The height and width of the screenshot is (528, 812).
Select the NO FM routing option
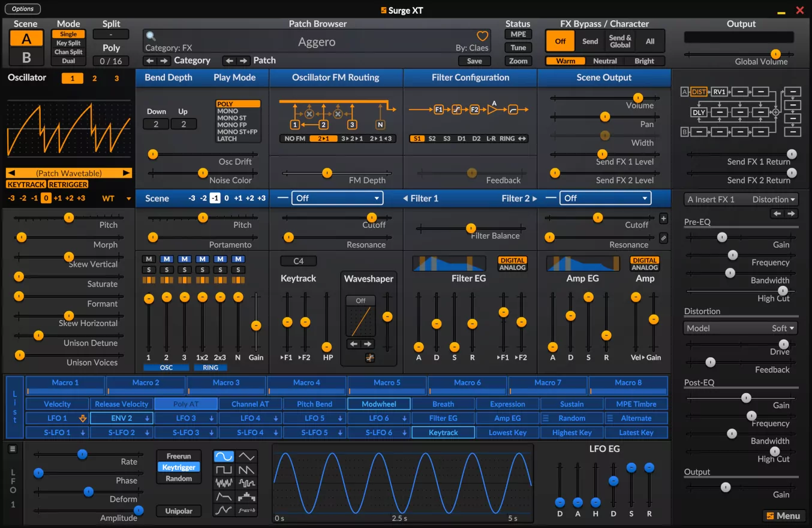coord(294,138)
